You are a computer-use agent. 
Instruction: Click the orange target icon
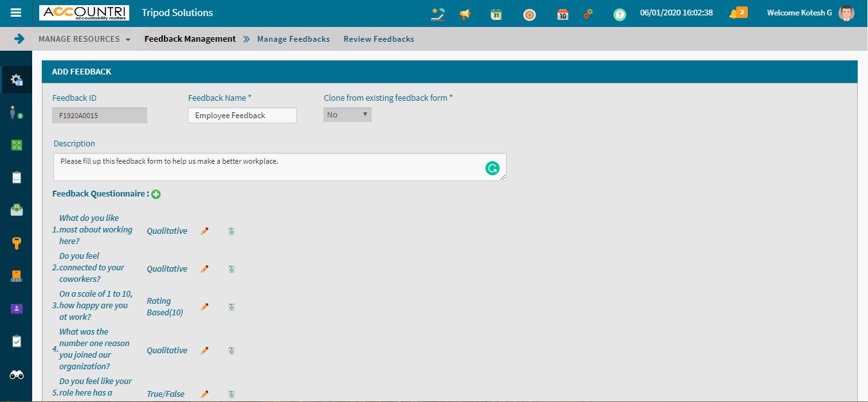click(x=529, y=14)
